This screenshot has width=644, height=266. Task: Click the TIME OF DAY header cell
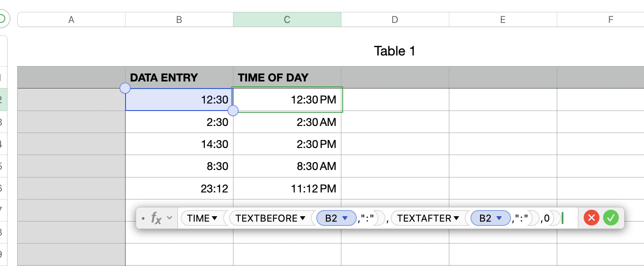[287, 78]
